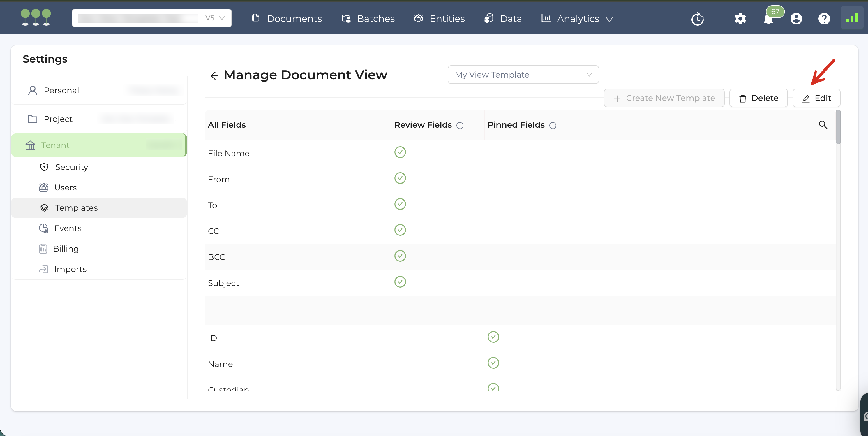The height and width of the screenshot is (436, 868).
Task: Click the info icon next to Review Fields
Action: [x=460, y=125]
